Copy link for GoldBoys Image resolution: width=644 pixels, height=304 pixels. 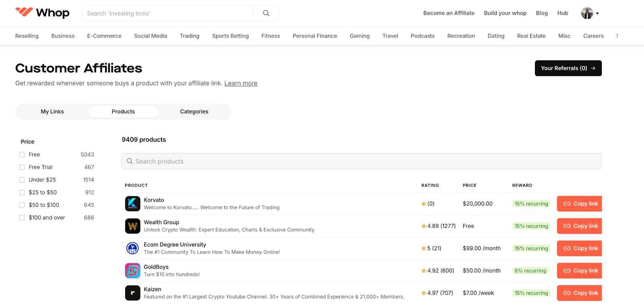click(579, 271)
